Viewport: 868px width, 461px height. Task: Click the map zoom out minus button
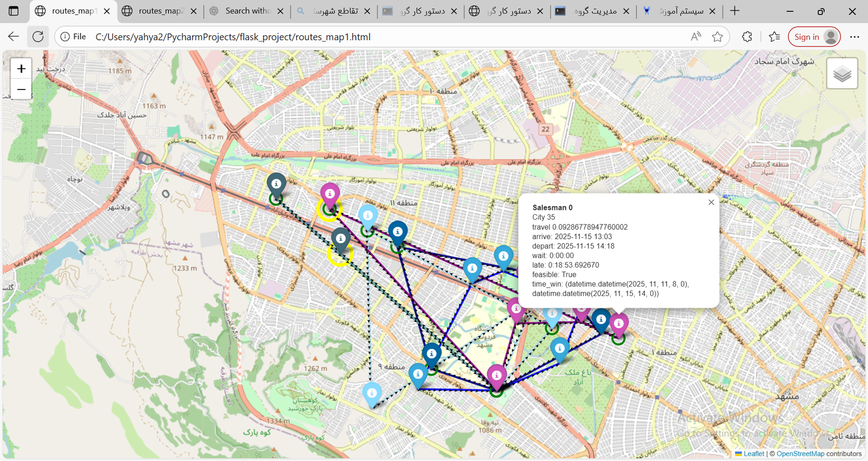coord(21,90)
